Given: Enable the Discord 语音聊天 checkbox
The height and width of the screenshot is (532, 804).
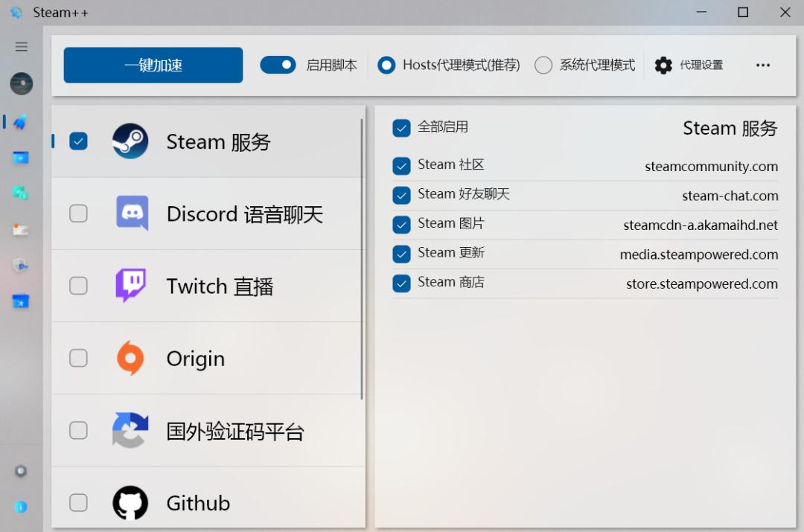Looking at the screenshot, I should (x=78, y=214).
